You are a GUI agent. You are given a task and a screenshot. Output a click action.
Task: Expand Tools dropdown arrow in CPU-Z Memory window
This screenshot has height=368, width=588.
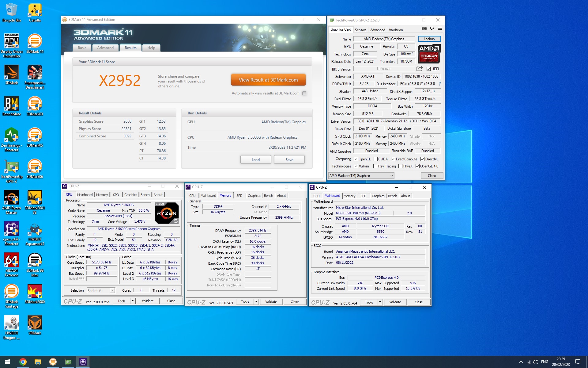pyautogui.click(x=256, y=302)
